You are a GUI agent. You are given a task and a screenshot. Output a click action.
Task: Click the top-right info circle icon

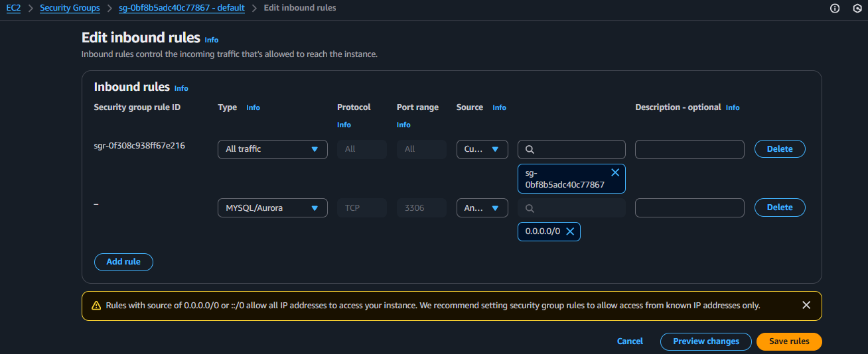coord(835,8)
